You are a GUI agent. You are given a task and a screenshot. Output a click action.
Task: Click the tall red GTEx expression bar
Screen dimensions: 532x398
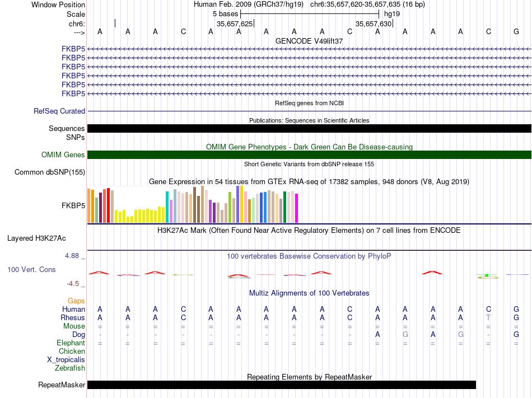point(108,205)
